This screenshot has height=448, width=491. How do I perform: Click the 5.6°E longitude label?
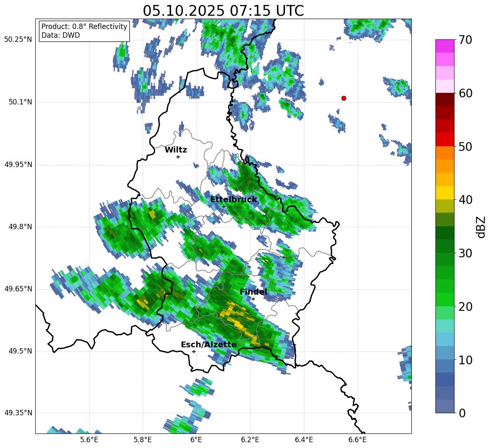(89, 440)
